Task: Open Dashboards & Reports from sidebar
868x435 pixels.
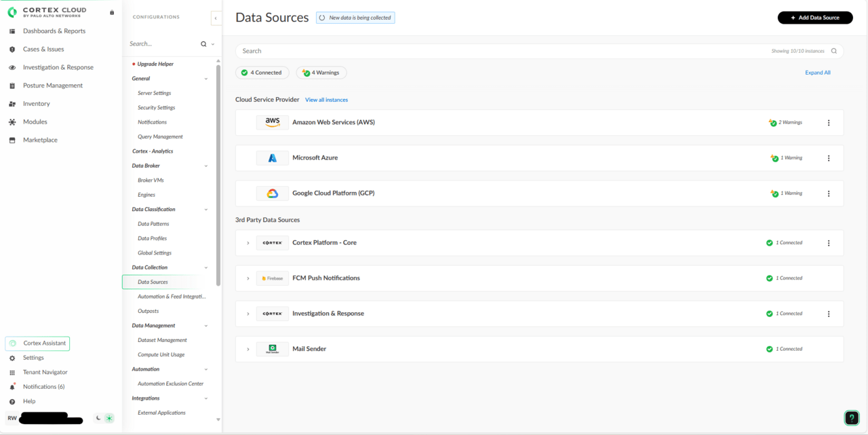Action: 54,31
